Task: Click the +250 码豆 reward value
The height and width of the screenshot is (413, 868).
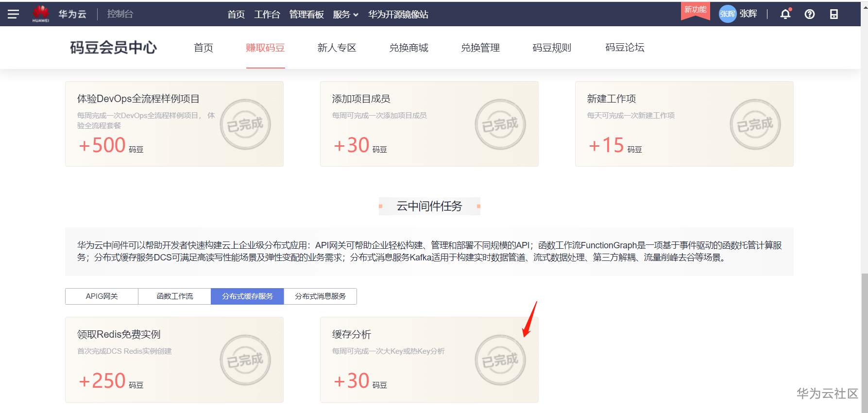Action: tap(111, 381)
